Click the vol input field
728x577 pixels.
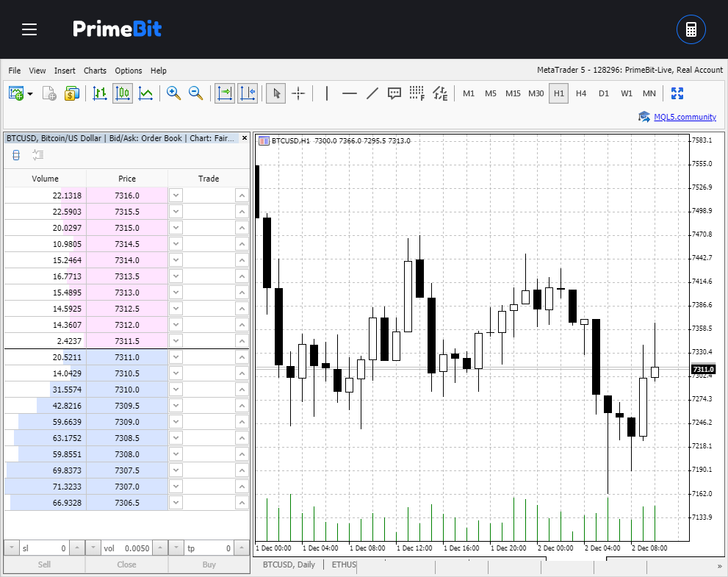126,548
